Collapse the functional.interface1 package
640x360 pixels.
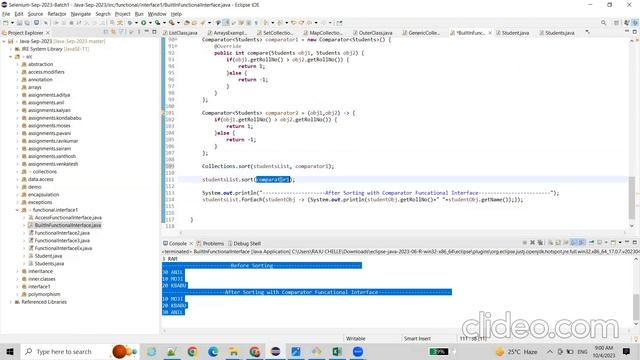pos(17,210)
